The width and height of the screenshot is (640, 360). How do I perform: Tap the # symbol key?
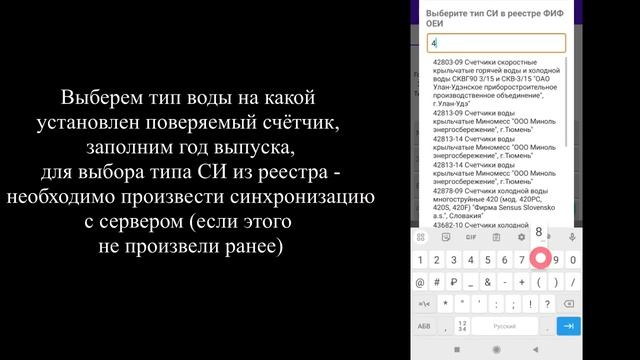437,282
